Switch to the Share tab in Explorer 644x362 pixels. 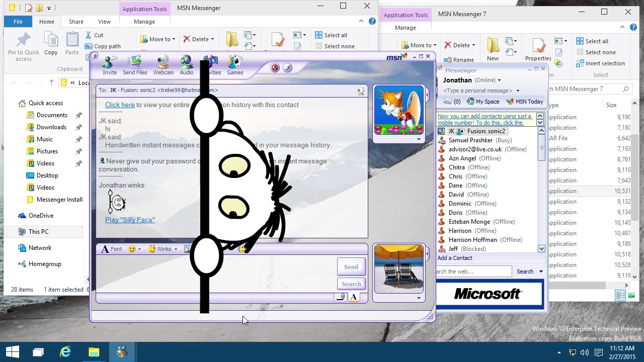(x=76, y=22)
